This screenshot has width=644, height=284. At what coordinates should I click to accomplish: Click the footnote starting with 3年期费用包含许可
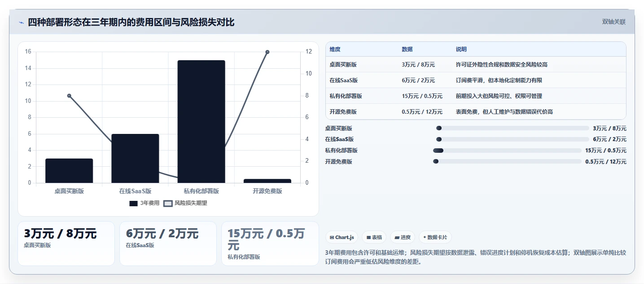(x=475, y=257)
